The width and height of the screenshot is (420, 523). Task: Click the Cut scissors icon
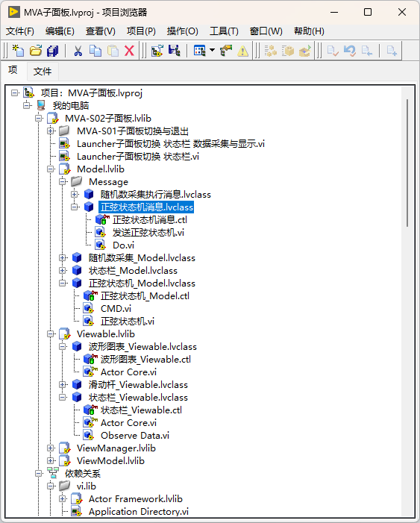click(78, 51)
